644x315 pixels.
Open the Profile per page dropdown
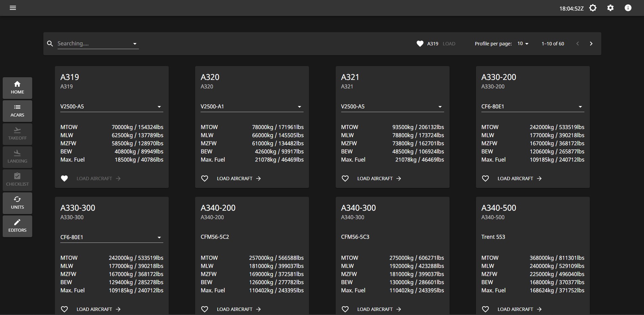(x=523, y=44)
